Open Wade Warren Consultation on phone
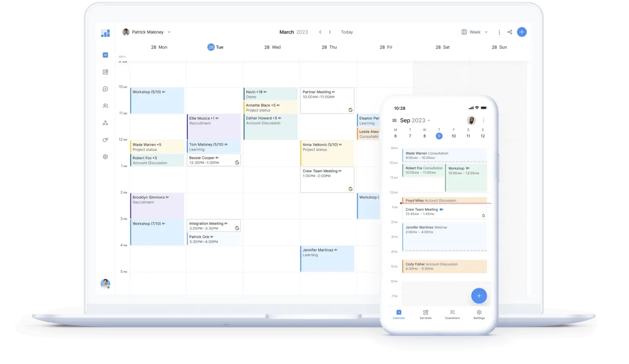 click(x=444, y=156)
